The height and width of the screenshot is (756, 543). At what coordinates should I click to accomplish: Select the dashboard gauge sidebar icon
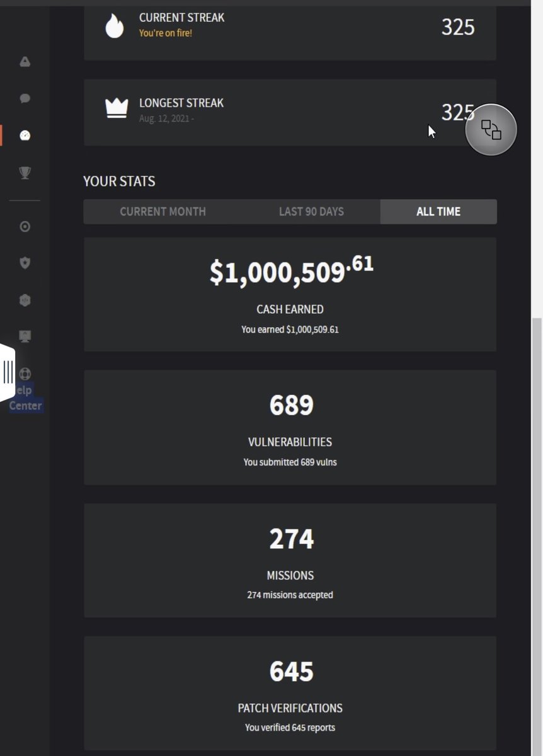tap(25, 135)
